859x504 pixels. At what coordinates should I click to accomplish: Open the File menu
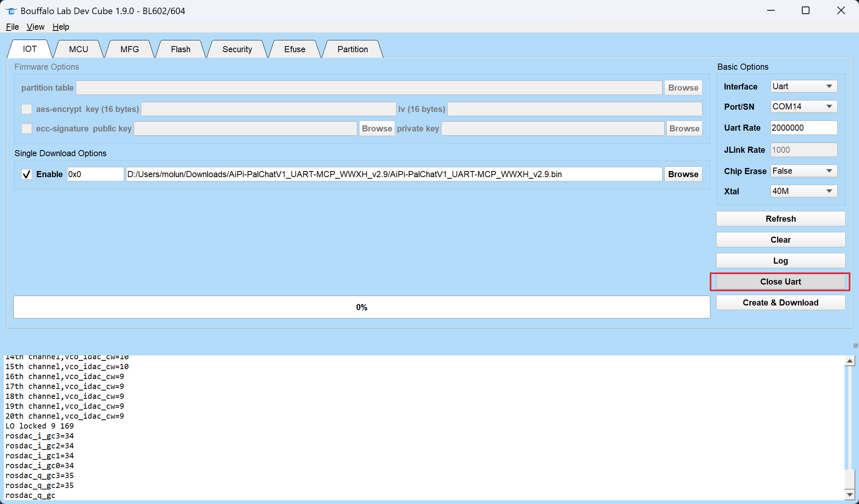[x=12, y=27]
